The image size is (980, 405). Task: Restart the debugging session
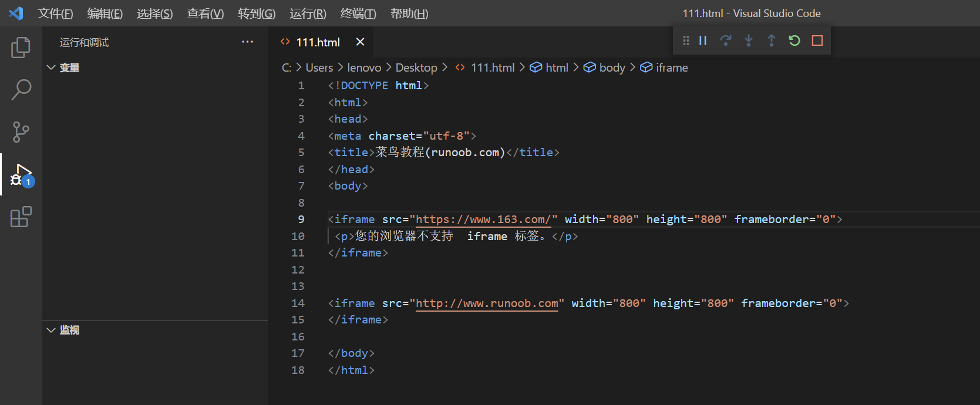point(794,41)
